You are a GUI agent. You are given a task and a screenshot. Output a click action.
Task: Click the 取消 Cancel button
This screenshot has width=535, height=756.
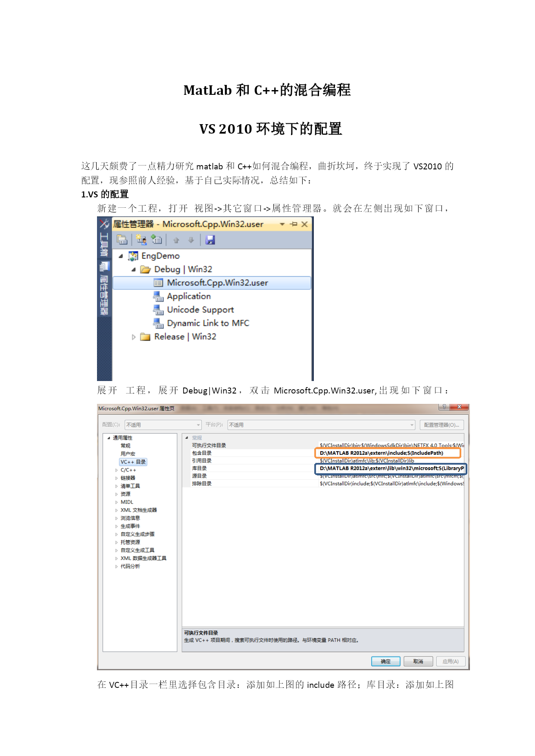(x=418, y=661)
